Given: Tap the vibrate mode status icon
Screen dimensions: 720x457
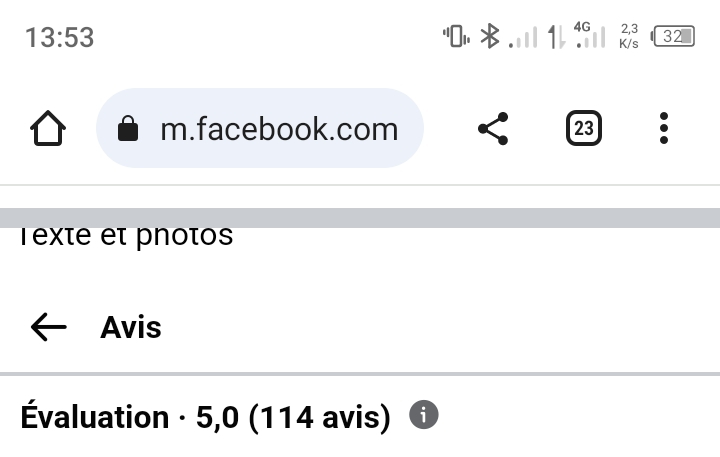Looking at the screenshot, I should coord(456,37).
